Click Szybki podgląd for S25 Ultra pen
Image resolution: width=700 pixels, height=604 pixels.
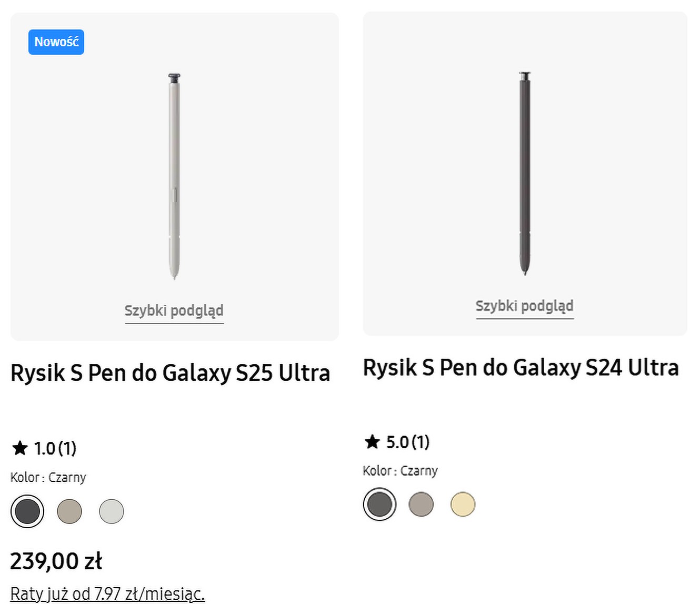click(x=174, y=311)
